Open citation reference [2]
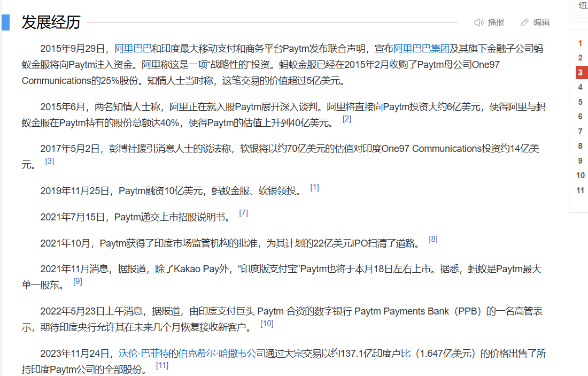588x376 pixels. pyautogui.click(x=347, y=119)
